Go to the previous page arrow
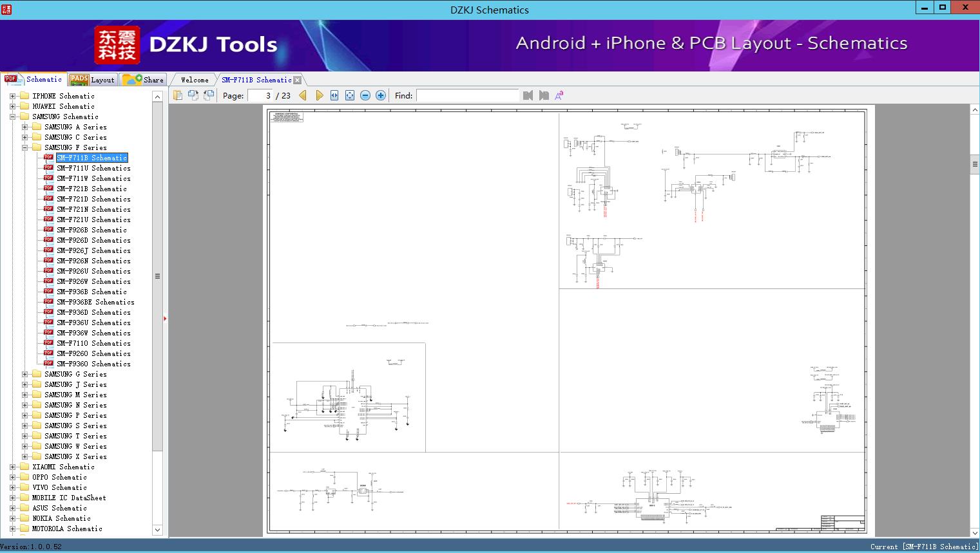 (x=303, y=95)
